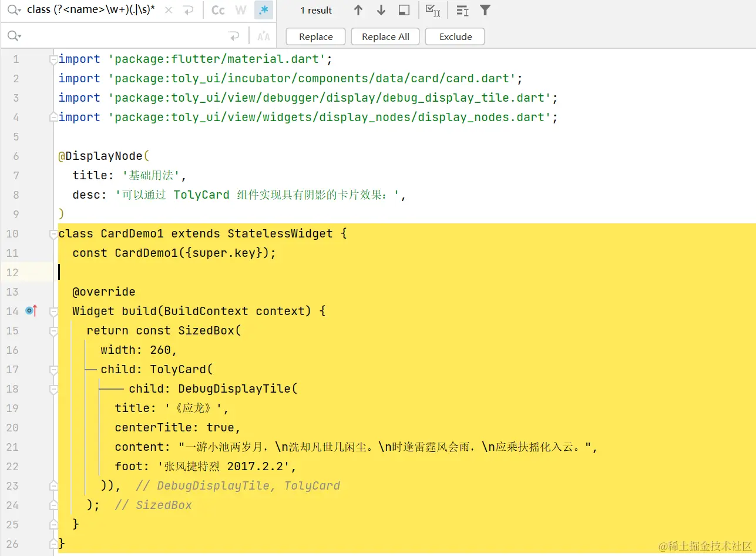Toggle whole Words (W) matching
The width and height of the screenshot is (756, 556).
[x=240, y=11]
